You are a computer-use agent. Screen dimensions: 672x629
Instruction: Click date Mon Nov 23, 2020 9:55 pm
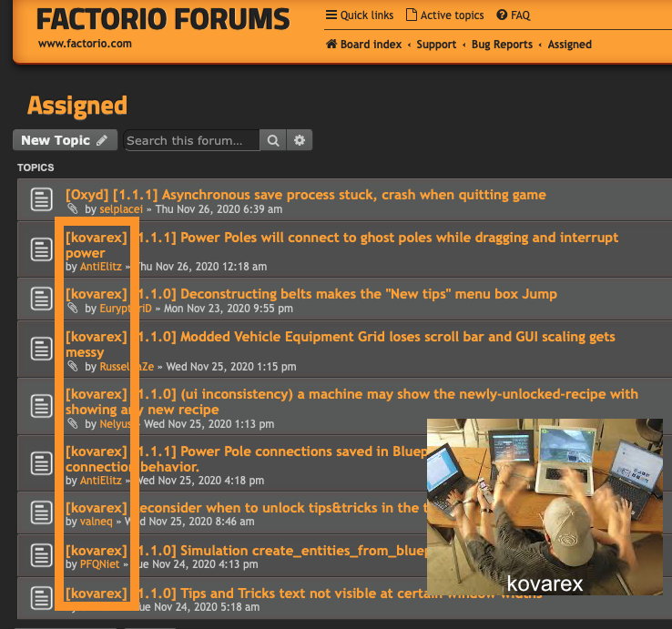tap(229, 309)
